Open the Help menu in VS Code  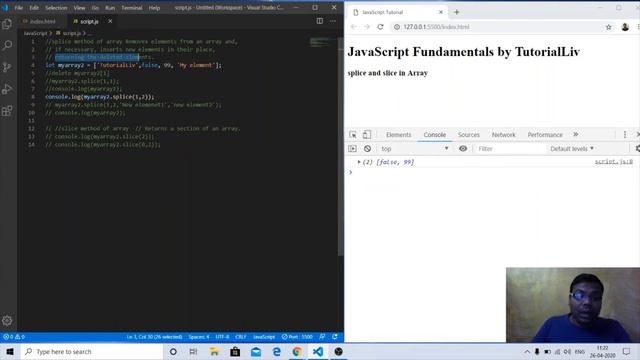coord(154,8)
